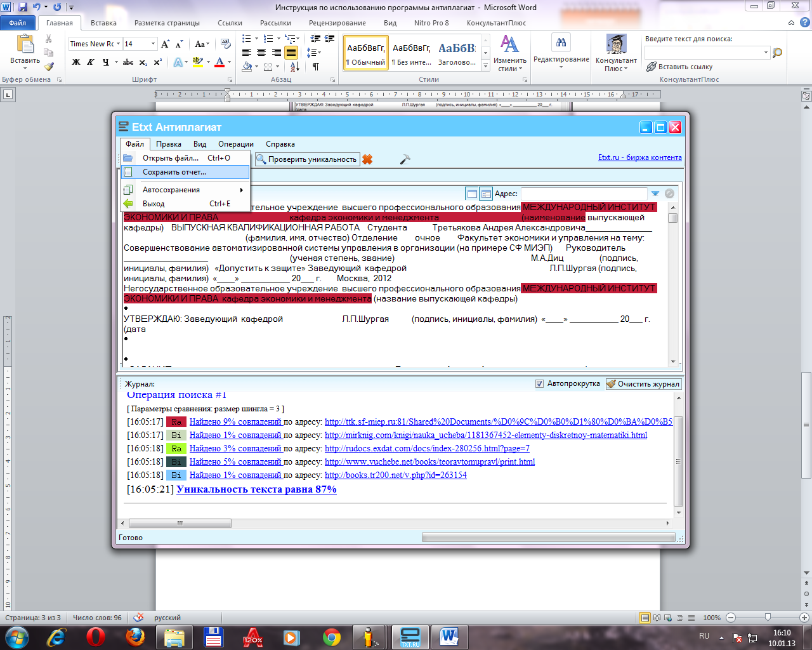Click the Проверить уникальность button
This screenshot has height=650, width=812.
tap(307, 159)
